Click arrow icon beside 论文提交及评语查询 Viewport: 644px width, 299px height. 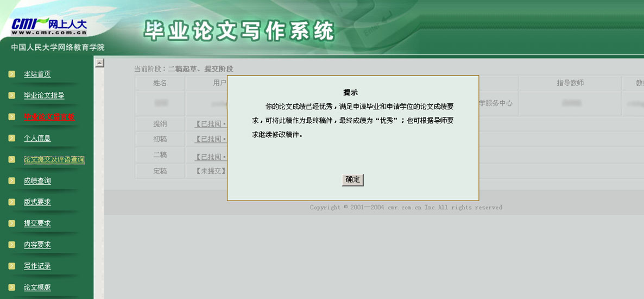pyautogui.click(x=12, y=160)
